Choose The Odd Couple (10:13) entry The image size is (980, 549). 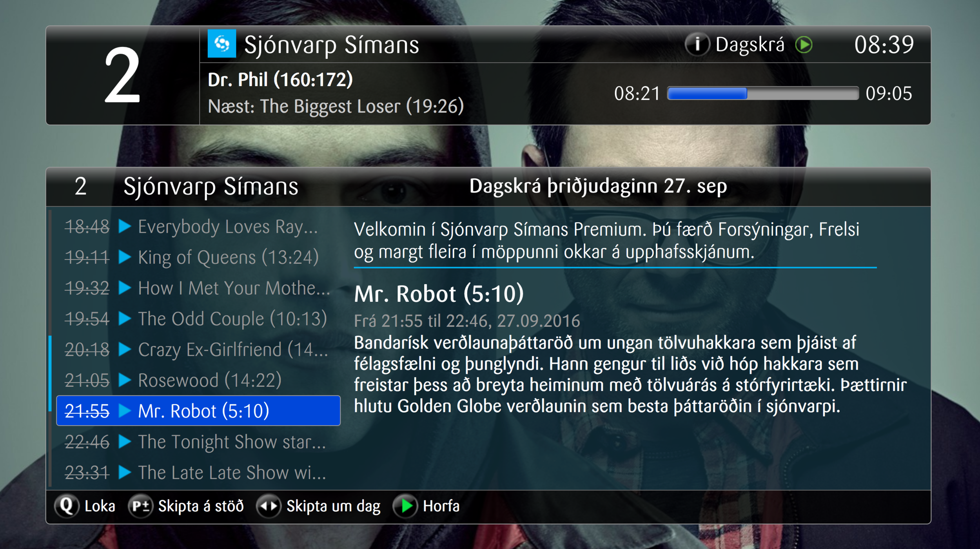click(198, 318)
